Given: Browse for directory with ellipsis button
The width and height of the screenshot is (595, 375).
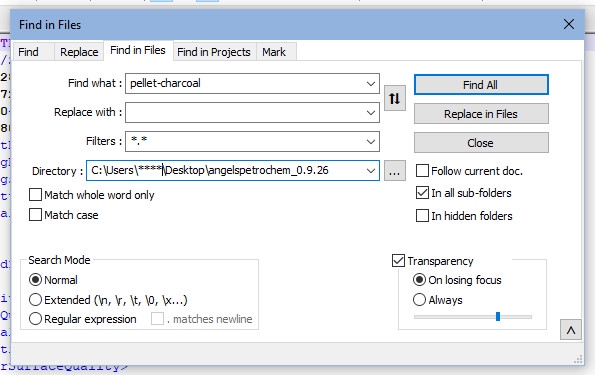Looking at the screenshot, I should 395,171.
